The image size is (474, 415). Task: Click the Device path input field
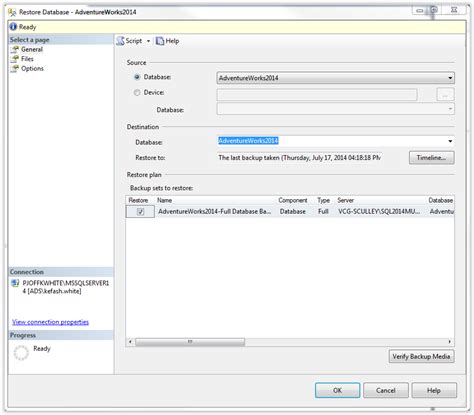(x=317, y=95)
